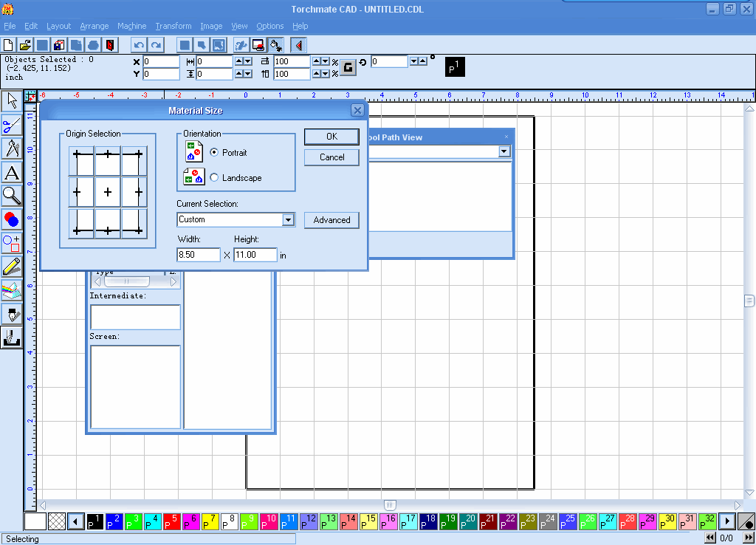756x545 pixels.
Task: Set origin to the top-center cell
Action: click(108, 161)
